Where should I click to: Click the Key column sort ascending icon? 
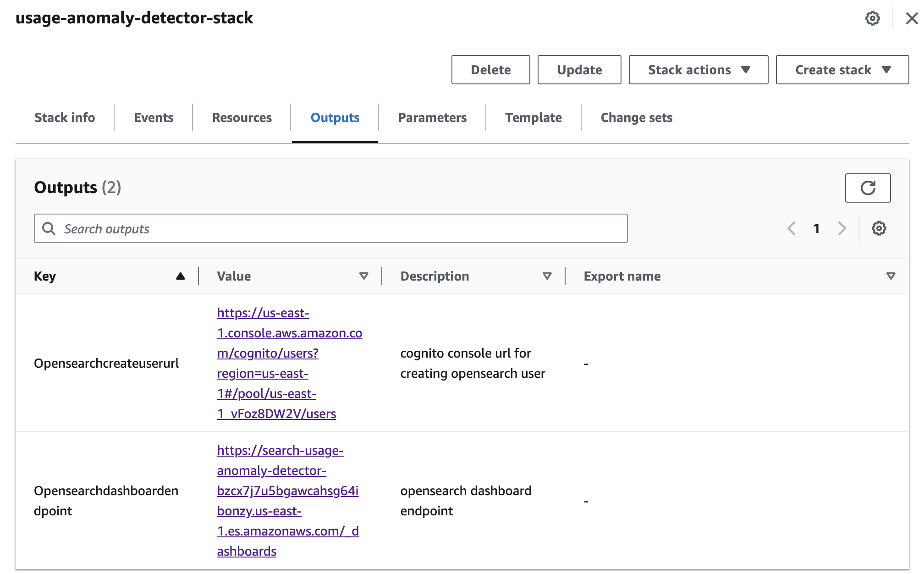178,276
